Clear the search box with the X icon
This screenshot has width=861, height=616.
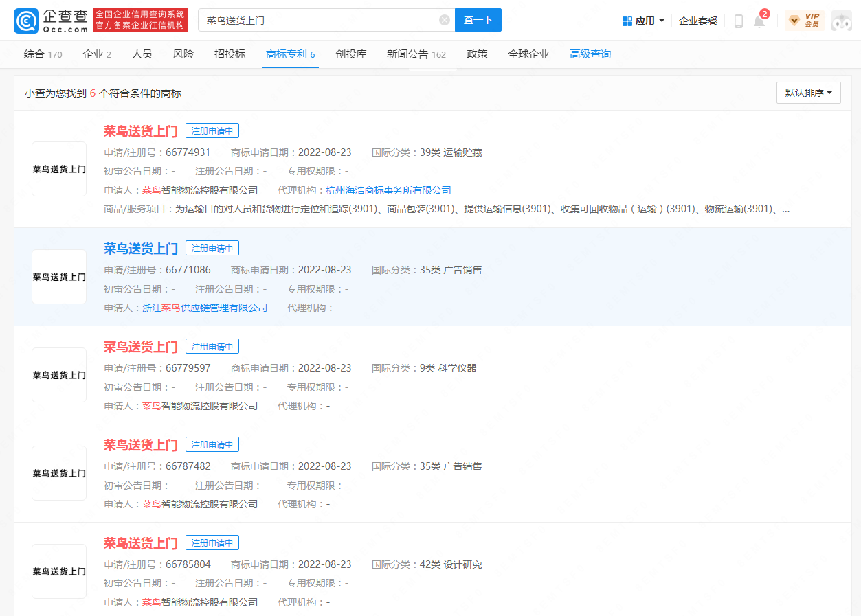pyautogui.click(x=445, y=20)
